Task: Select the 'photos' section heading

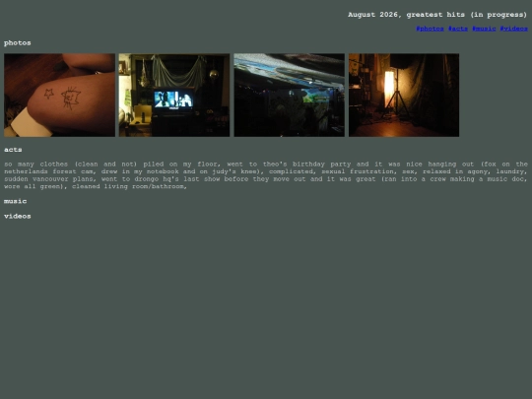Action: coord(18,43)
